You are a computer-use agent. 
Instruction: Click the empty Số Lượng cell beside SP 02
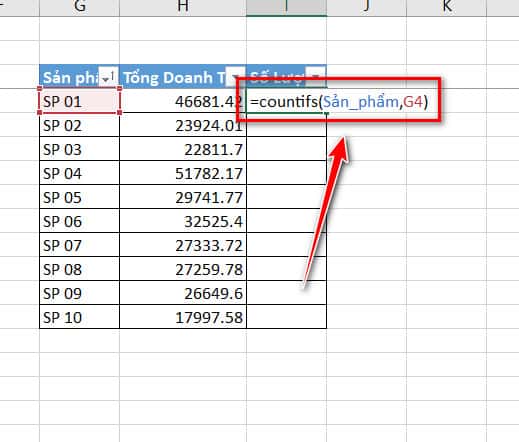tap(286, 125)
